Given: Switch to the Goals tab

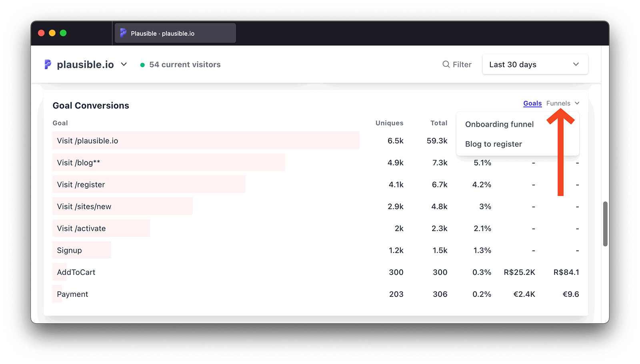Looking at the screenshot, I should pyautogui.click(x=532, y=103).
